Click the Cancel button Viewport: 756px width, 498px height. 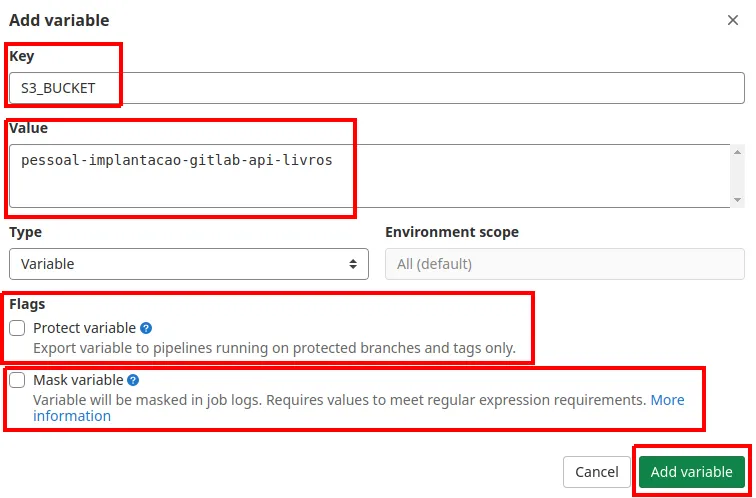(x=596, y=471)
